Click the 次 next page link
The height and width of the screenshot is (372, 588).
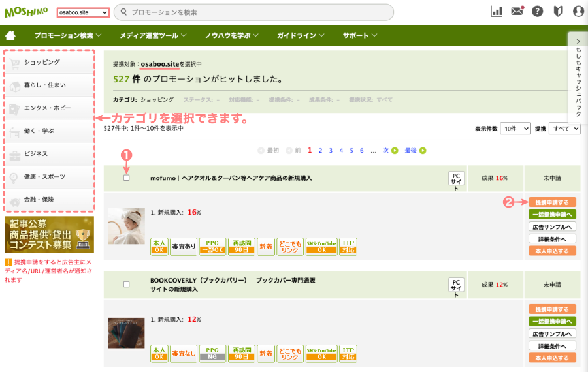coord(390,151)
